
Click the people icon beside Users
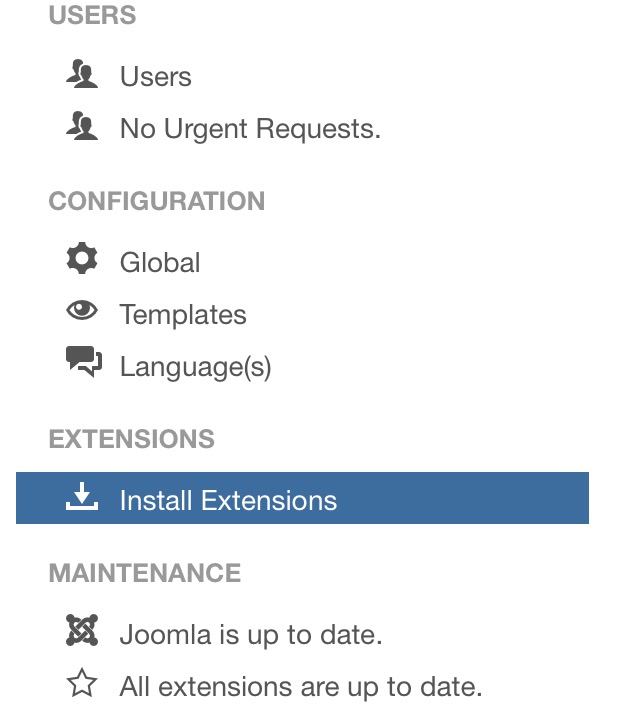tap(82, 76)
